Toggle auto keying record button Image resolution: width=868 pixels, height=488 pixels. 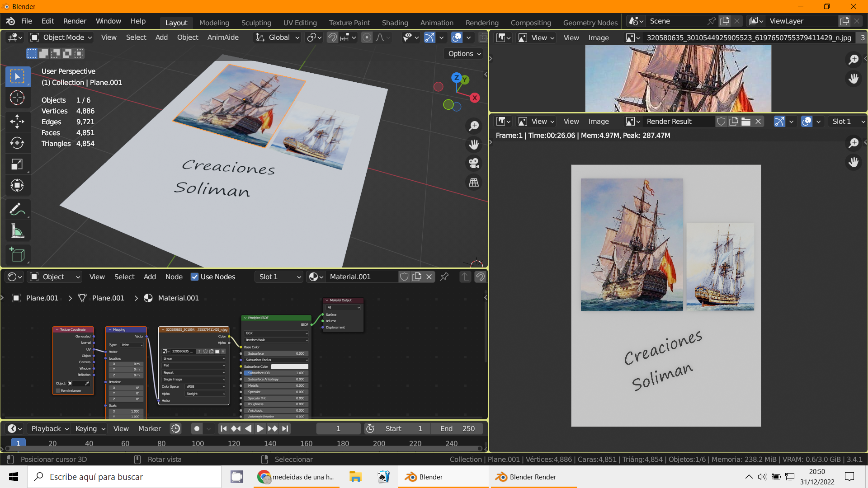coord(197,429)
